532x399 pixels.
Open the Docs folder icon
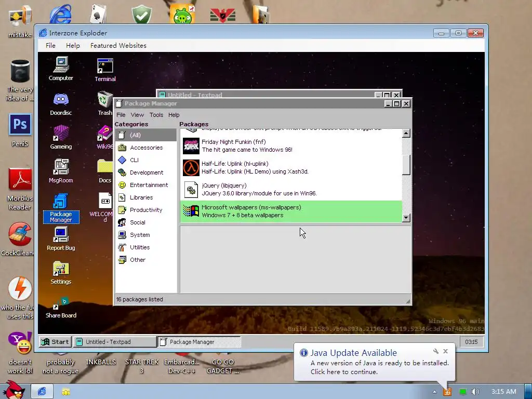pyautogui.click(x=105, y=170)
